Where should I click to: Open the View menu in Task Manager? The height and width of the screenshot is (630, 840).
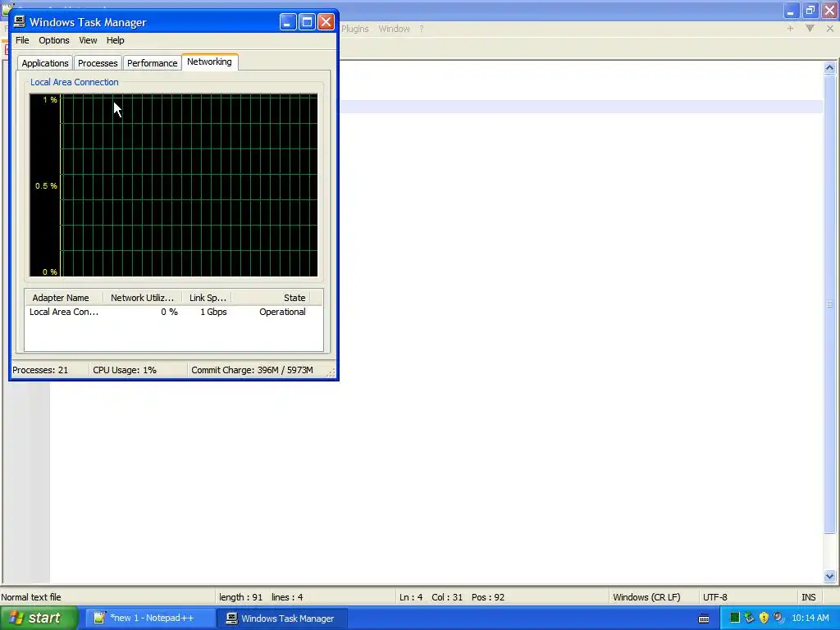point(88,40)
